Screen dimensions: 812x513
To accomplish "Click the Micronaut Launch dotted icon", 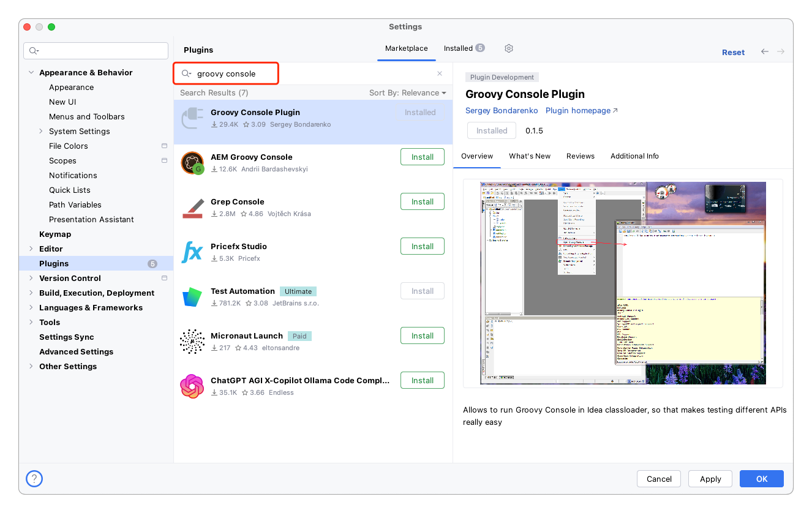I will click(192, 342).
